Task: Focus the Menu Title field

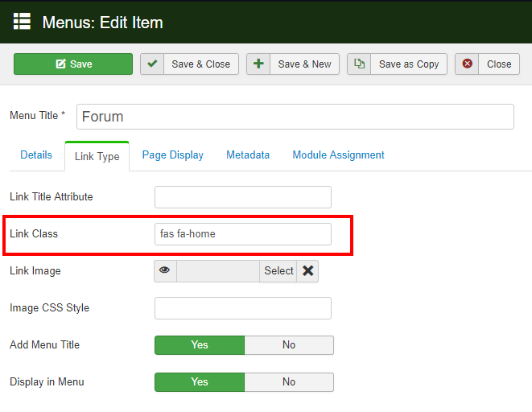Action: point(295,117)
